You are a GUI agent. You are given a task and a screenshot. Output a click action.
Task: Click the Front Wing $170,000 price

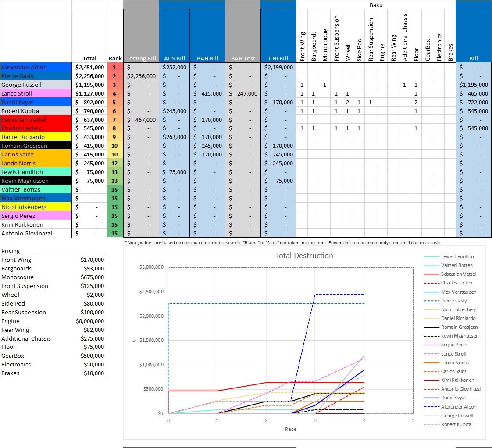coord(92,260)
